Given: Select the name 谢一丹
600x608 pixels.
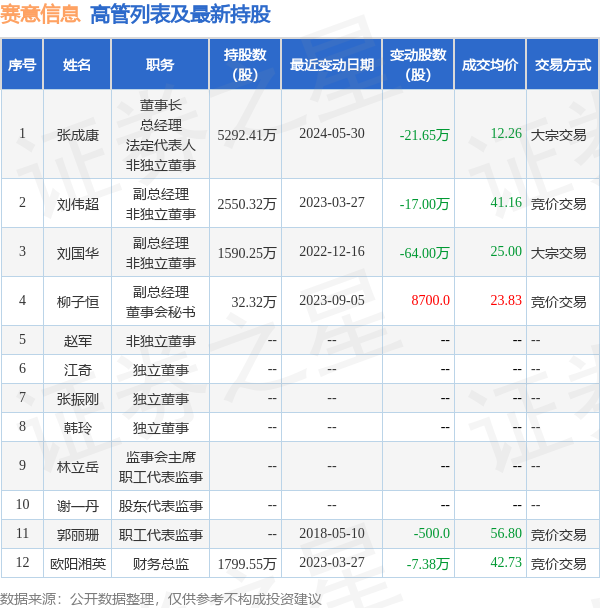Looking at the screenshot, I should 78,506.
